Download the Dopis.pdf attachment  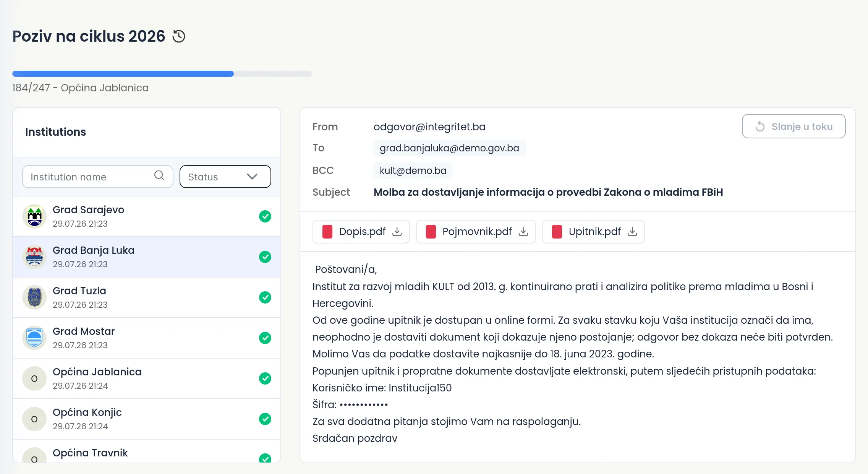pos(397,232)
